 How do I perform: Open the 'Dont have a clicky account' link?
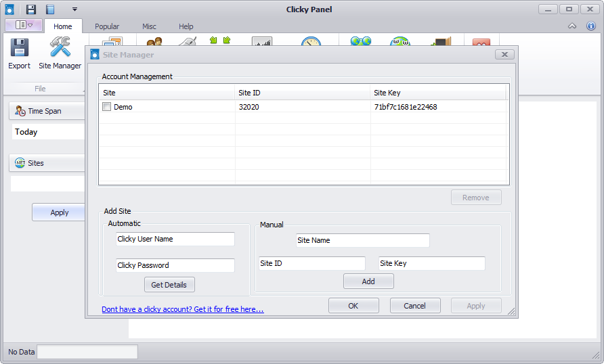(183, 309)
